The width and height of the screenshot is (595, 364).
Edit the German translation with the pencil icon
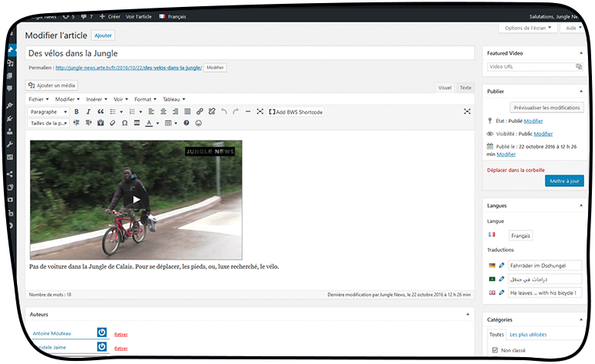[501, 265]
